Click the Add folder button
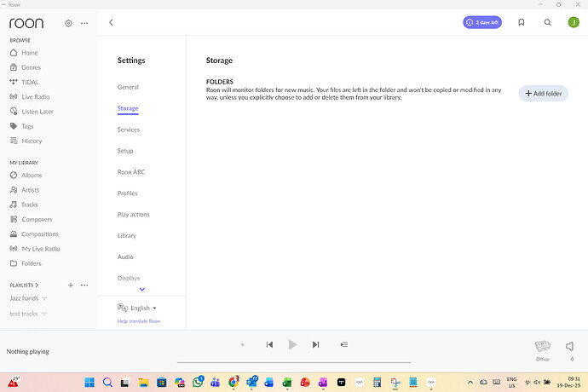588x392 pixels. (x=543, y=93)
